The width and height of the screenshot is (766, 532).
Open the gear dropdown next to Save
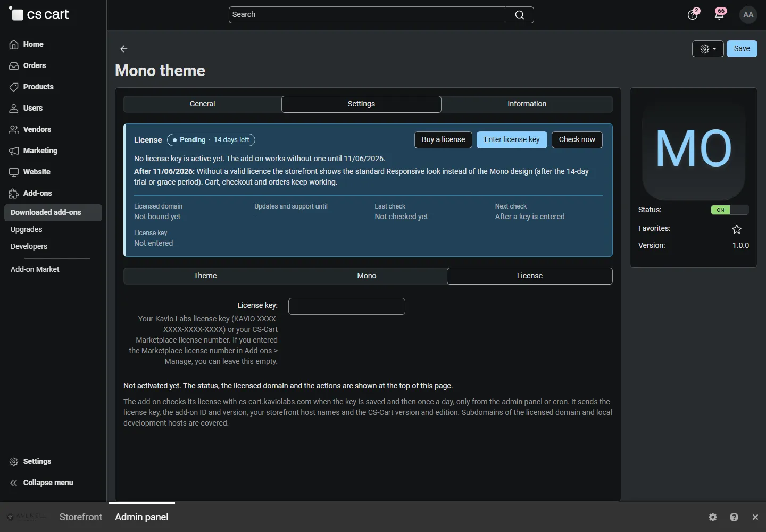click(708, 49)
